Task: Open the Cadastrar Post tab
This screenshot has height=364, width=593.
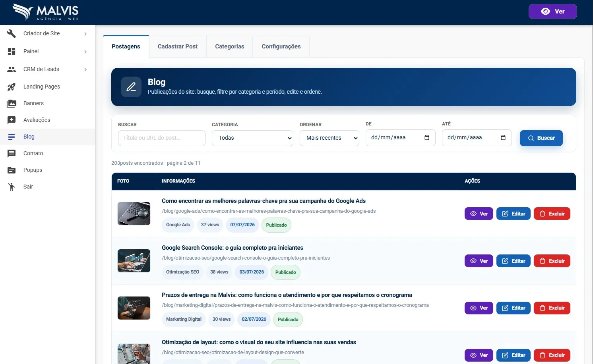Action: [178, 46]
